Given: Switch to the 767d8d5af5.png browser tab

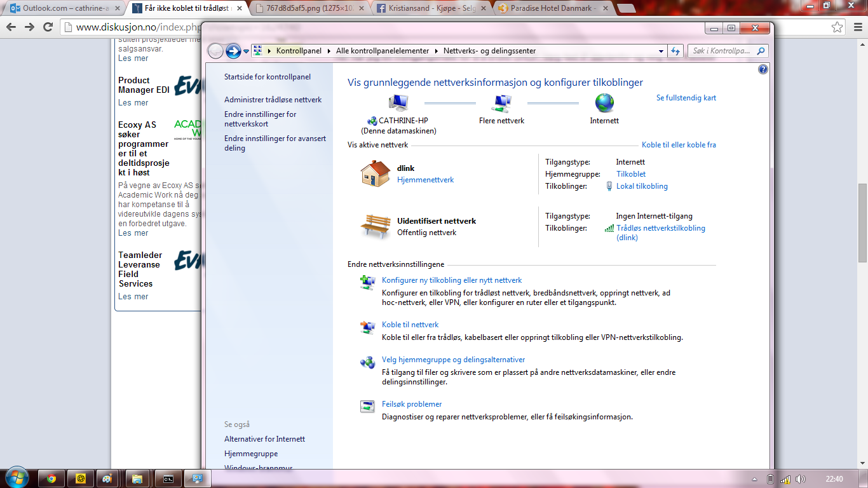Looking at the screenshot, I should click(308, 8).
